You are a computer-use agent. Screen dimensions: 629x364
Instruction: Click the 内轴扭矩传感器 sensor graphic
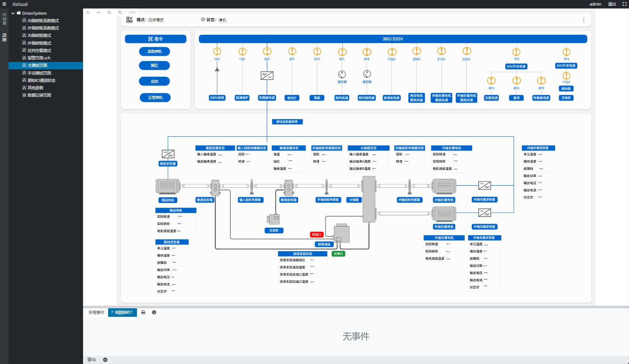[x=409, y=187]
